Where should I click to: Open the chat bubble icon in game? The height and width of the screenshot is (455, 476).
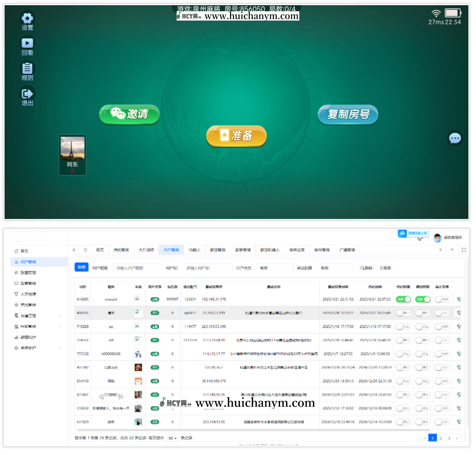[455, 138]
